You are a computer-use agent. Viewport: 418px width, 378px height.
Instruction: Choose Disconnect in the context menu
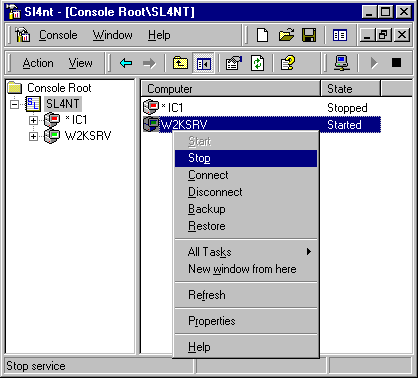[246, 192]
